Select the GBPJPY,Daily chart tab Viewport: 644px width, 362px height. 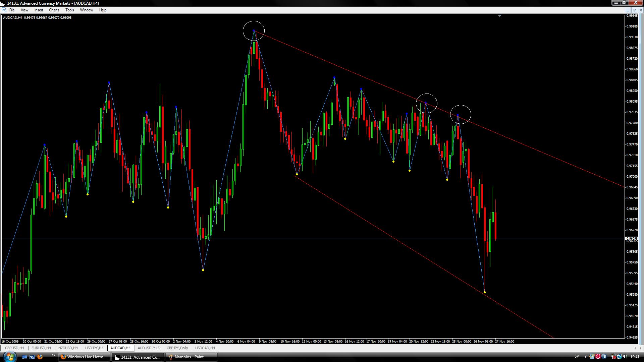tap(177, 348)
